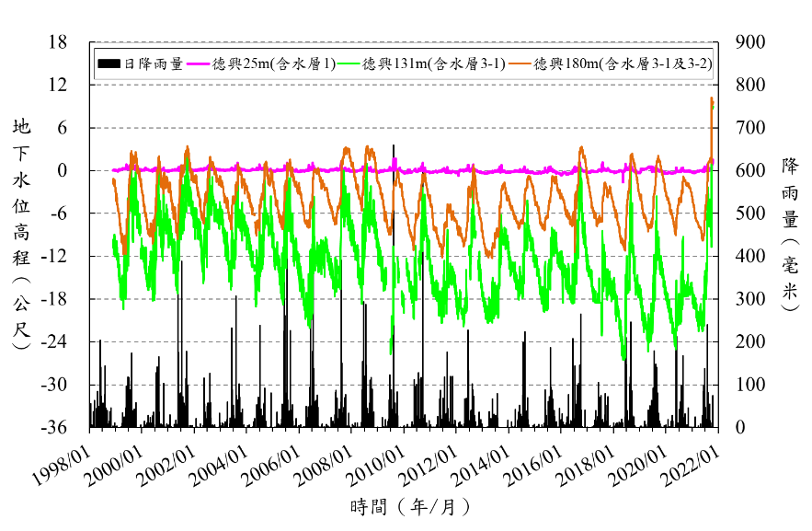The height and width of the screenshot is (531, 812).
Task: Click the magenta series line at mid-chart
Action: 405,170
